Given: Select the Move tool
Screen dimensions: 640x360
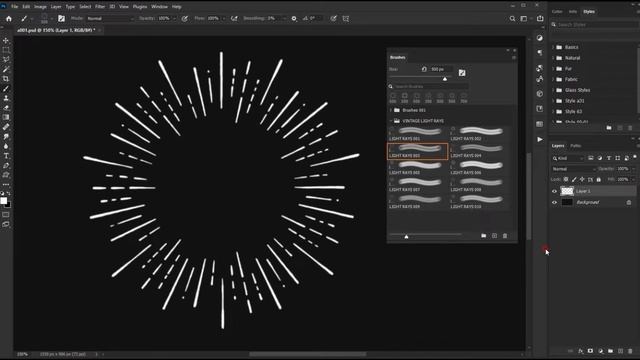Looking at the screenshot, I should coord(6,40).
